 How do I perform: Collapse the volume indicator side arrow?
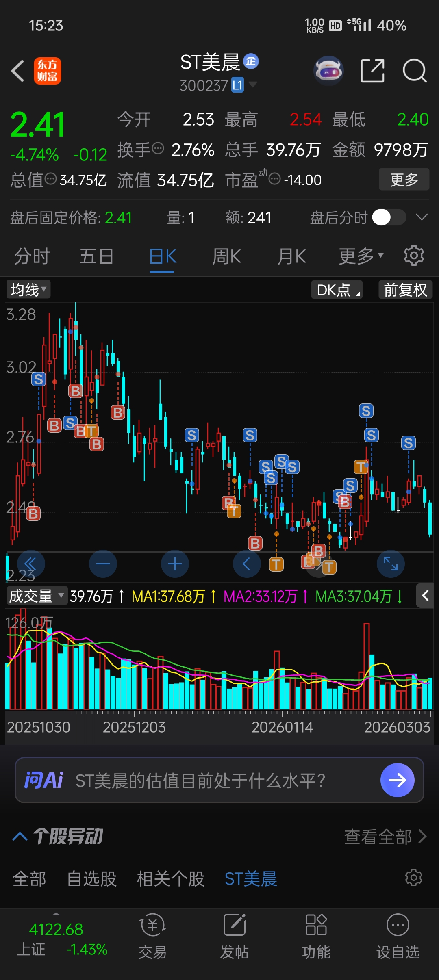[425, 596]
